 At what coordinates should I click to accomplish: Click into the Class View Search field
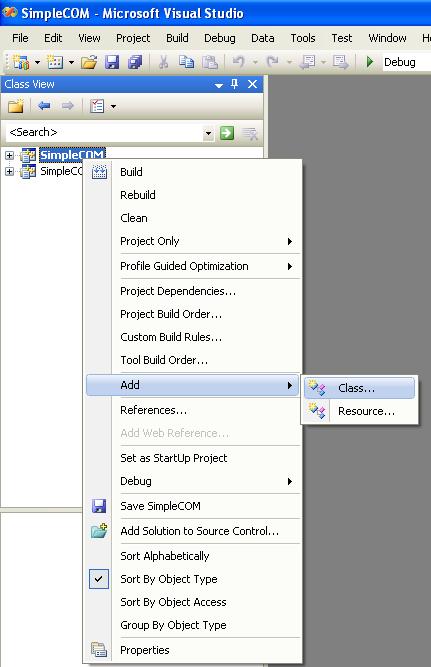(x=104, y=132)
